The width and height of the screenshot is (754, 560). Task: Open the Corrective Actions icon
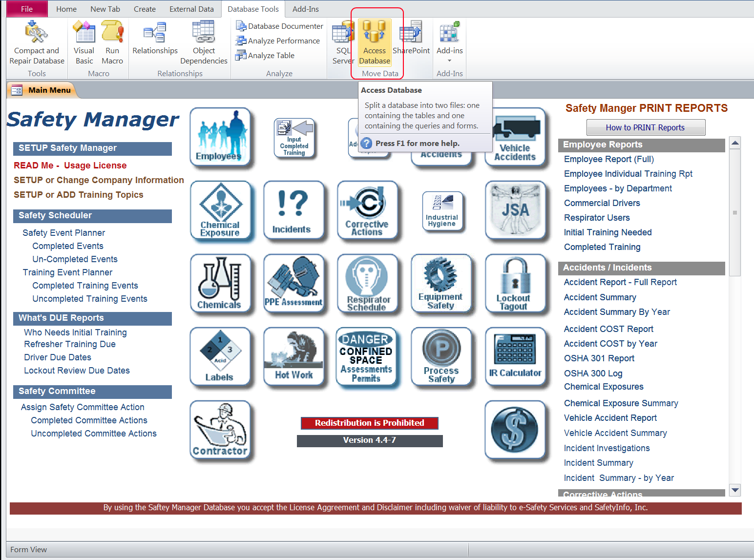[x=367, y=210]
